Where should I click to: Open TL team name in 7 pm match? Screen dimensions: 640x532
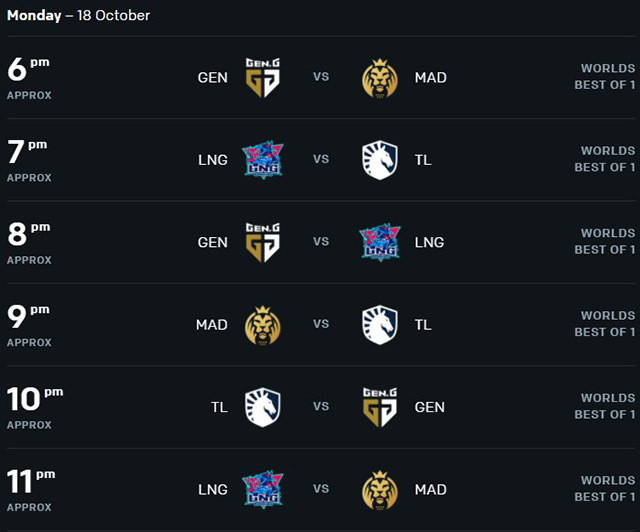click(x=423, y=160)
